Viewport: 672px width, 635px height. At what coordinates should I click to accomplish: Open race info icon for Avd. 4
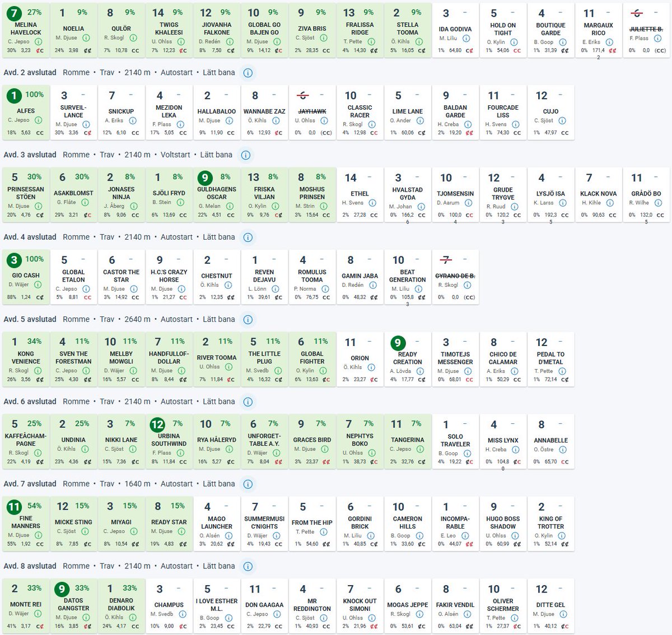tap(248, 237)
